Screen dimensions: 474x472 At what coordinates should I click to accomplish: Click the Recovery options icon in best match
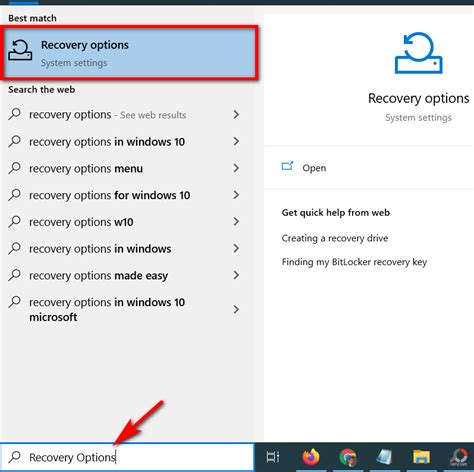(20, 50)
